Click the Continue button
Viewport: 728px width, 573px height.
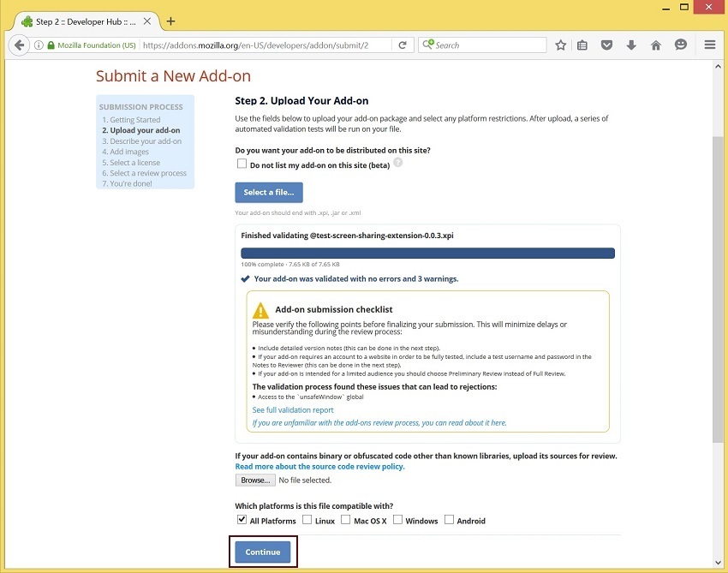pos(263,552)
